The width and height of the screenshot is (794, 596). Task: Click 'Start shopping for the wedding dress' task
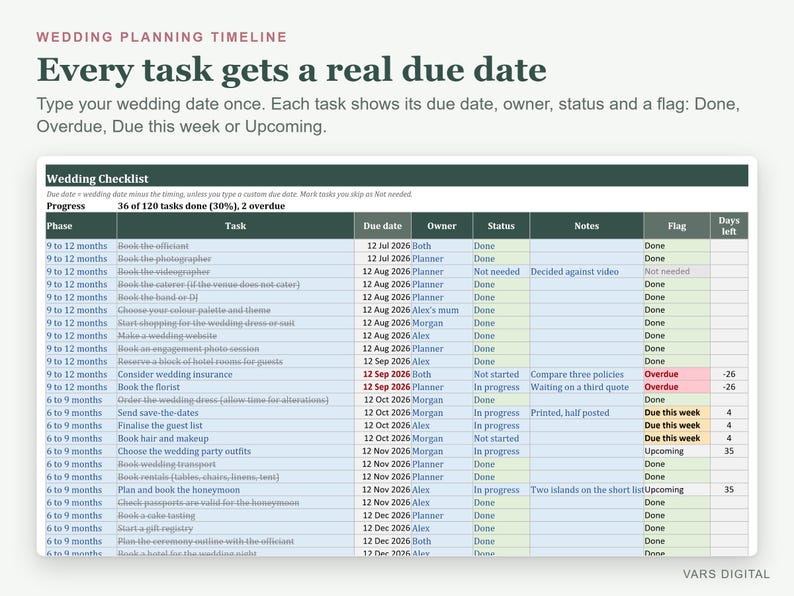click(x=235, y=323)
